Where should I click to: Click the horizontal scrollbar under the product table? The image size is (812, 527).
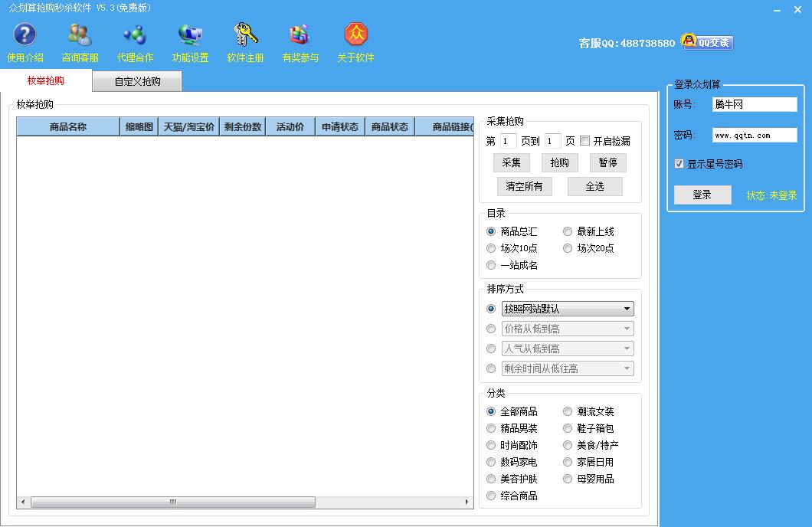point(172,502)
